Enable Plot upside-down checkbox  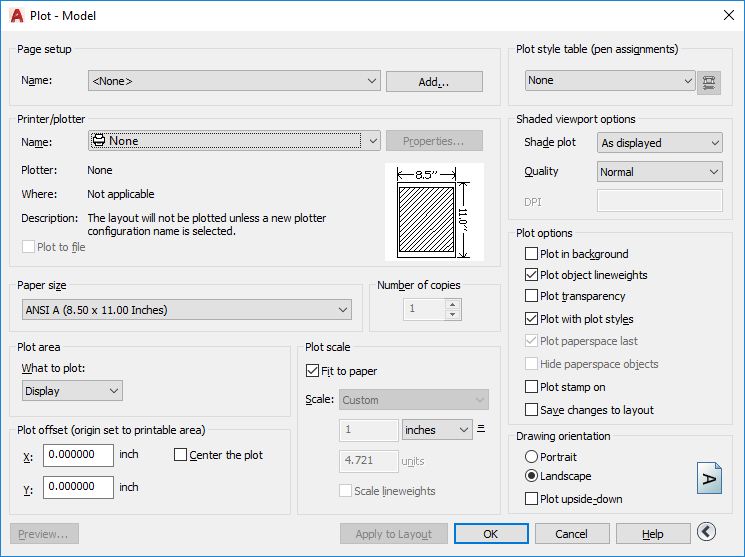click(532, 499)
